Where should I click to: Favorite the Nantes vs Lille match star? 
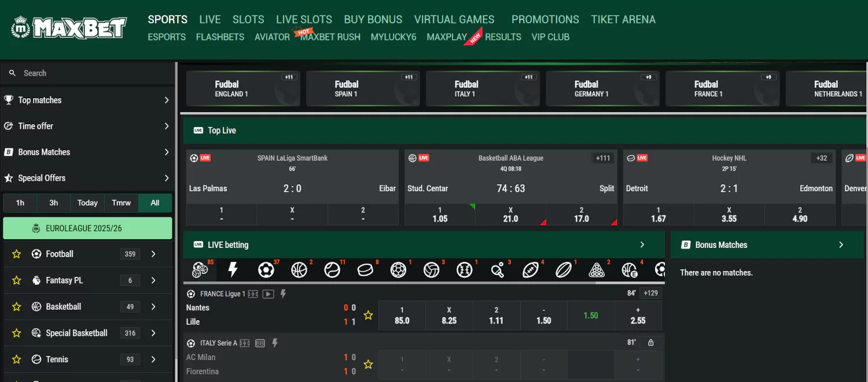tap(368, 315)
